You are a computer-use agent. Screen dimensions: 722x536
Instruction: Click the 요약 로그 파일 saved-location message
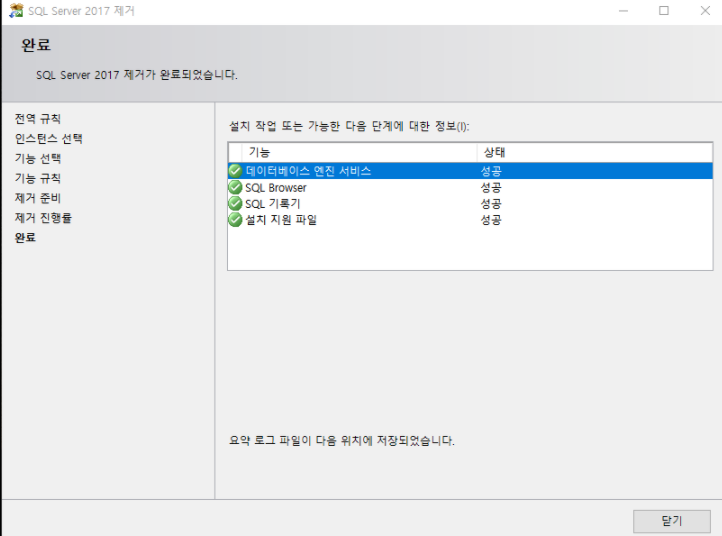point(342,441)
